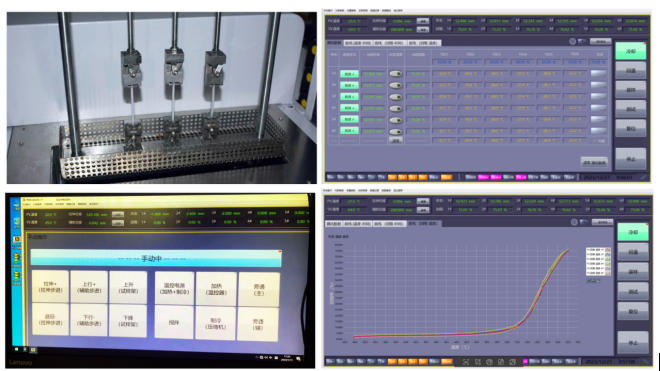The height and width of the screenshot is (371, 660).
Task: Open the yellow square desktop icon on photographed monitor
Action: click(17, 240)
